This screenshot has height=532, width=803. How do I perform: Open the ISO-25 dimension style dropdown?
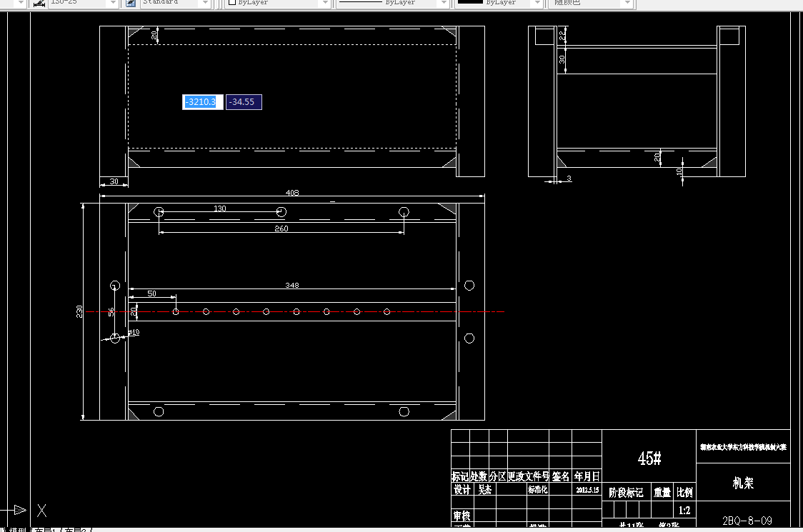pos(113,3)
